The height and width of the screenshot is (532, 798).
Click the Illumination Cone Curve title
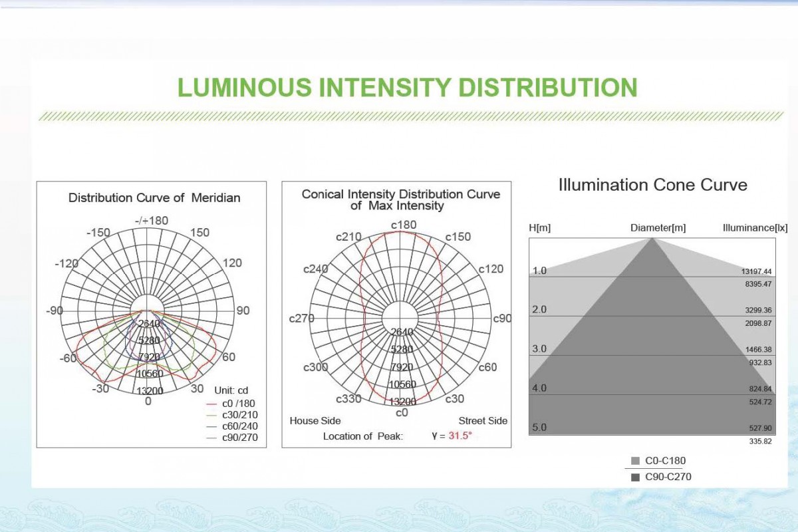pyautogui.click(x=653, y=184)
